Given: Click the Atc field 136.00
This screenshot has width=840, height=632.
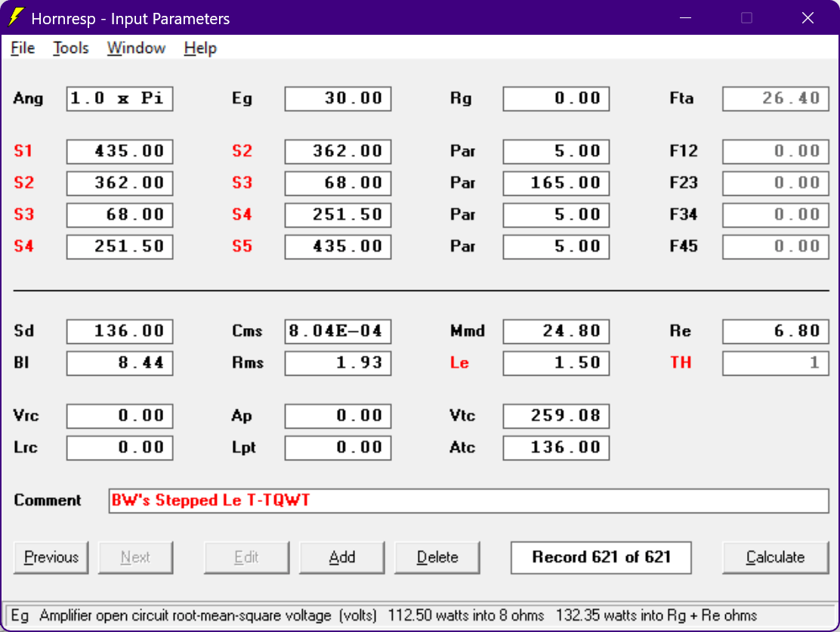Looking at the screenshot, I should 556,448.
